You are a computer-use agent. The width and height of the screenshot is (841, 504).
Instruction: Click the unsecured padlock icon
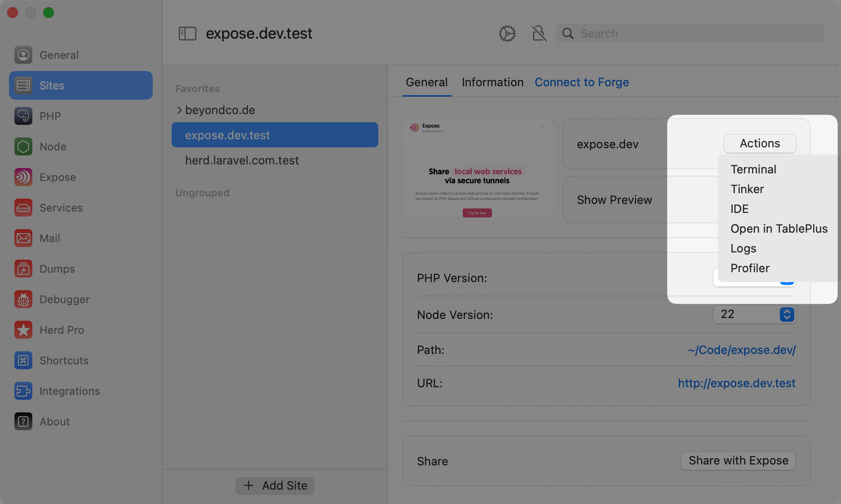click(539, 34)
